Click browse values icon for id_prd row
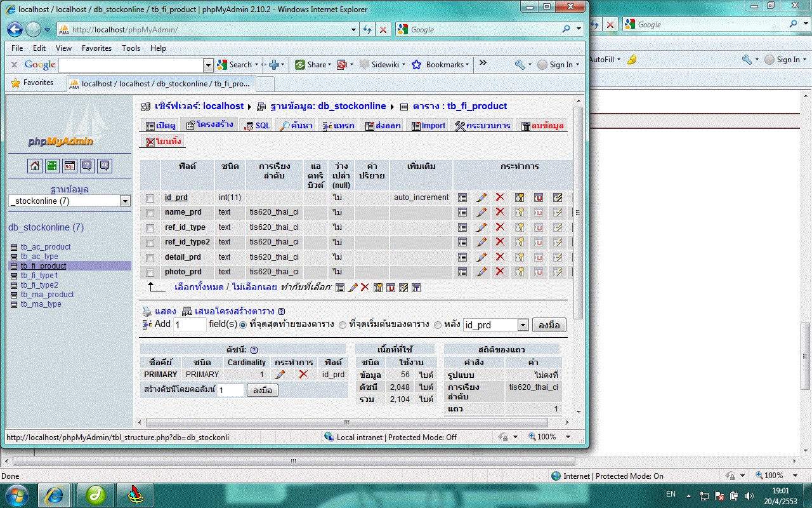This screenshot has width=812, height=508. click(x=462, y=197)
